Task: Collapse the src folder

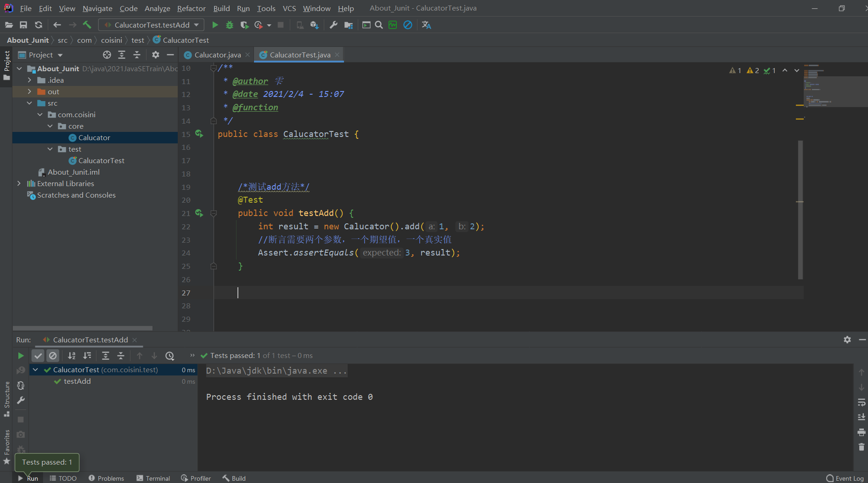Action: 29,103
